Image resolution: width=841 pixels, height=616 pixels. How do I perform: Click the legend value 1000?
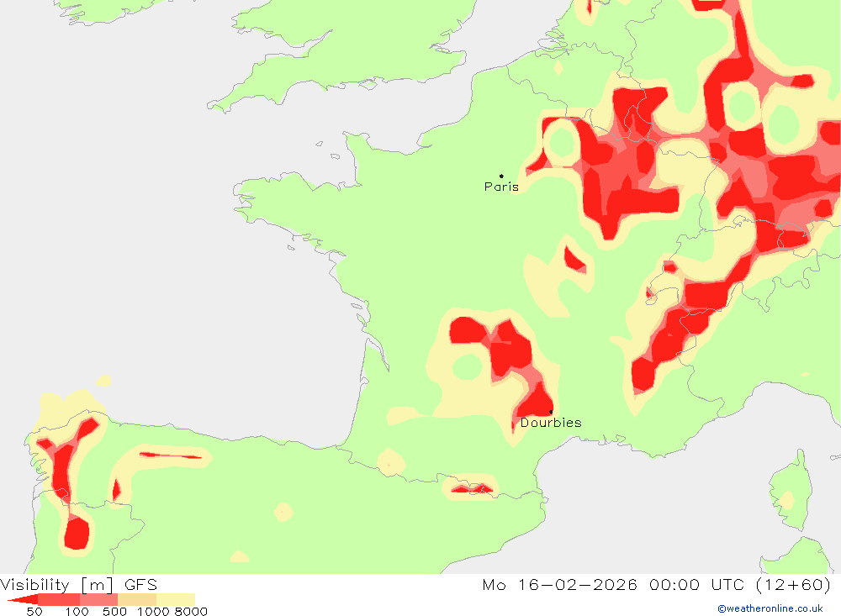coord(153,612)
